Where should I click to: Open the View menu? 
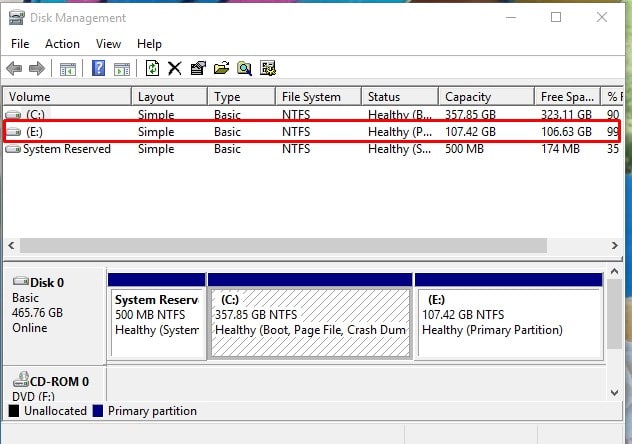[108, 44]
